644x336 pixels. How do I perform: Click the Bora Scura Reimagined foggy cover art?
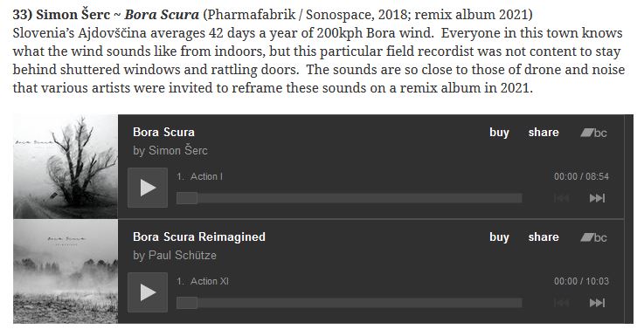(66, 271)
